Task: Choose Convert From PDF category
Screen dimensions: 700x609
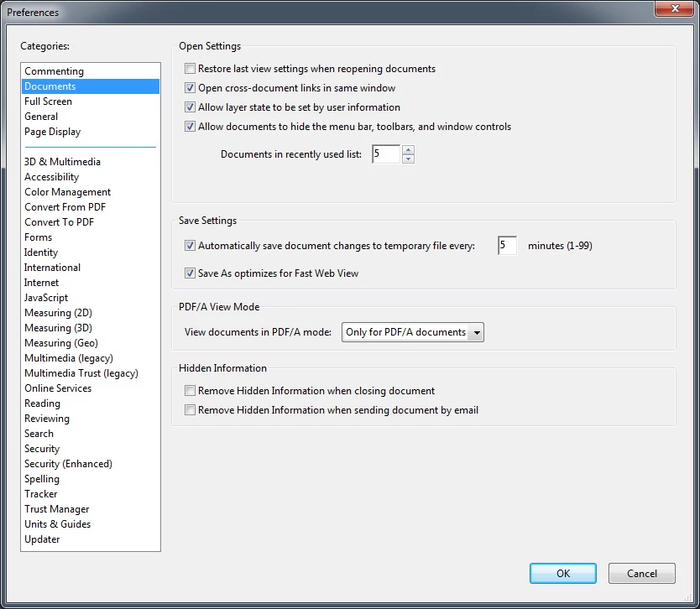Action: (x=91, y=207)
